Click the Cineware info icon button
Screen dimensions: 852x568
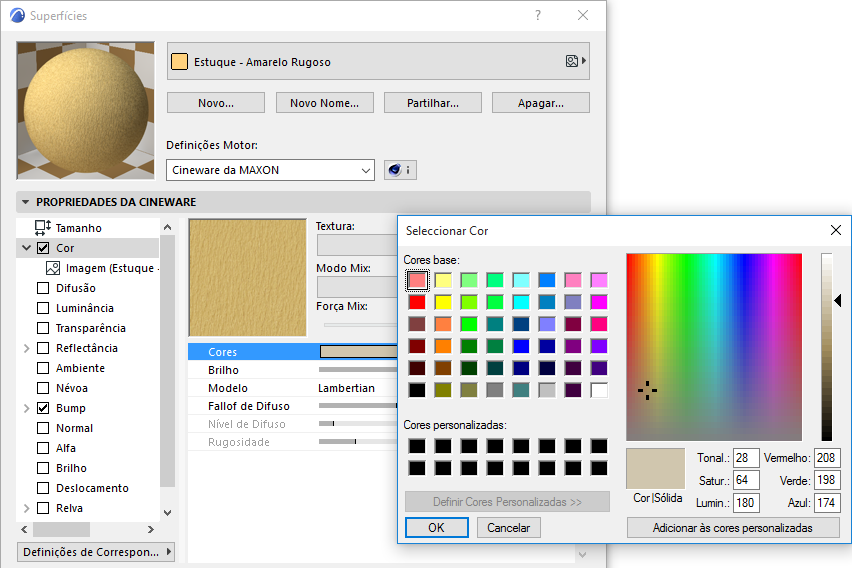(x=400, y=170)
